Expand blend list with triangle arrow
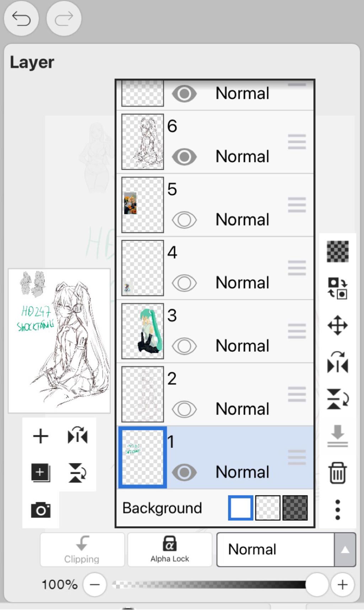Image resolution: width=364 pixels, height=610 pixels. click(x=345, y=550)
